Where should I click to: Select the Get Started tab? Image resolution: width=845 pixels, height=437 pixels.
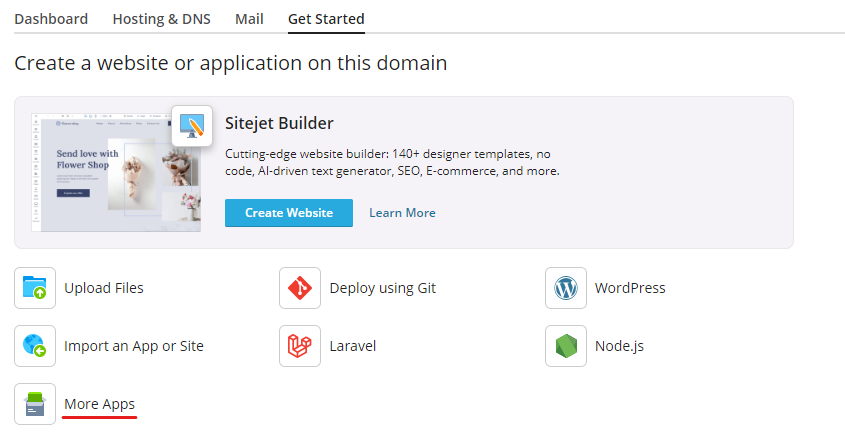click(326, 19)
